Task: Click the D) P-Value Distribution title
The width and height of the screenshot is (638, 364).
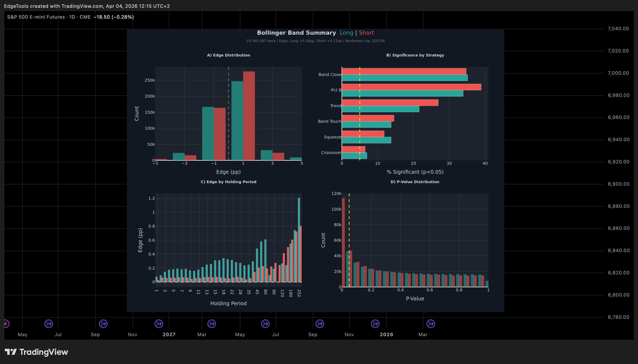Action: [415, 182]
